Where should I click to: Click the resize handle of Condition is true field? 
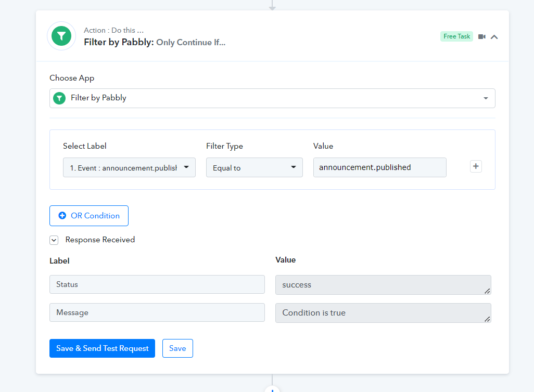[487, 319]
